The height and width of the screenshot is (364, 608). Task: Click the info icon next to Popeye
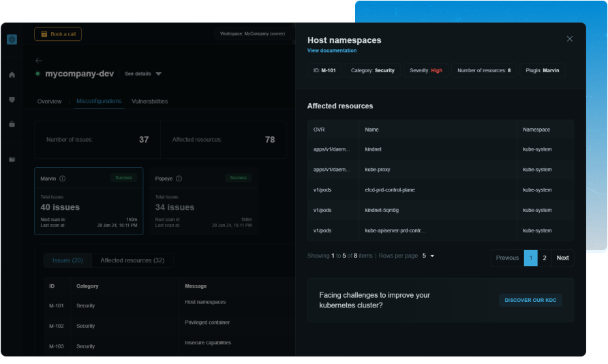[x=179, y=179]
